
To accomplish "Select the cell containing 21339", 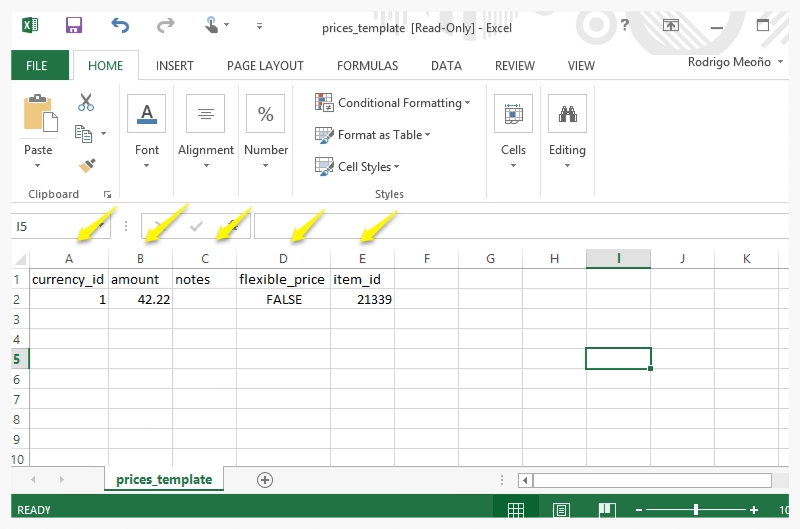I will 362,299.
